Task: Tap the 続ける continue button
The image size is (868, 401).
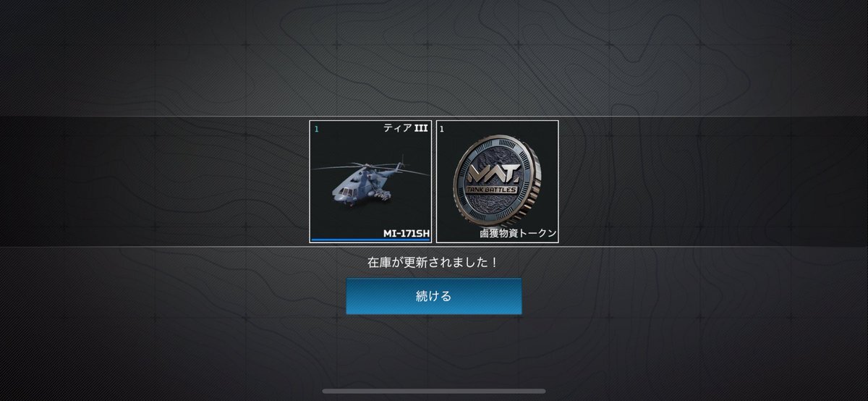Action: (x=433, y=296)
